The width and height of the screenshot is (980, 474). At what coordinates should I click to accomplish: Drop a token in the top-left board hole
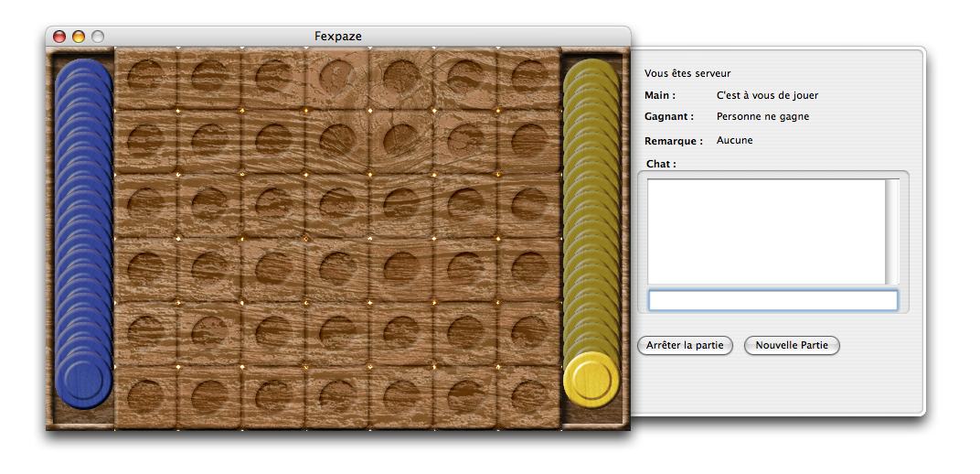click(145, 76)
